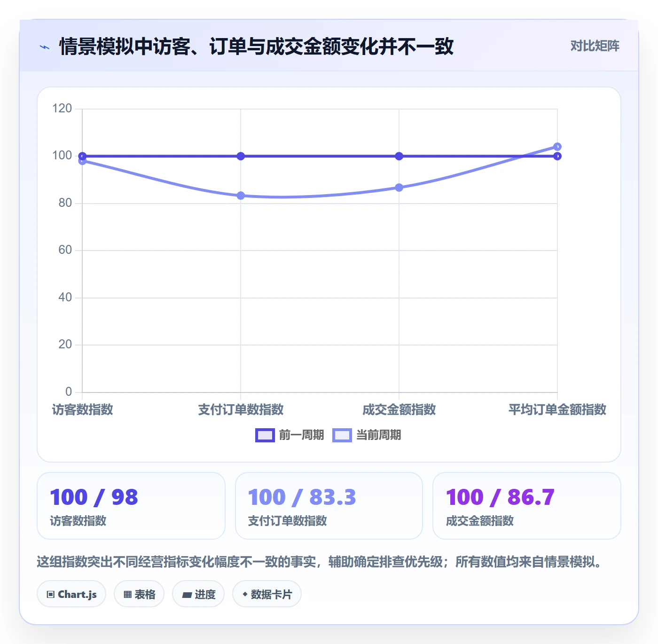Image resolution: width=658 pixels, height=644 pixels.
Task: Click the 前一周期 point at 成交金额指数
Action: pos(399,156)
